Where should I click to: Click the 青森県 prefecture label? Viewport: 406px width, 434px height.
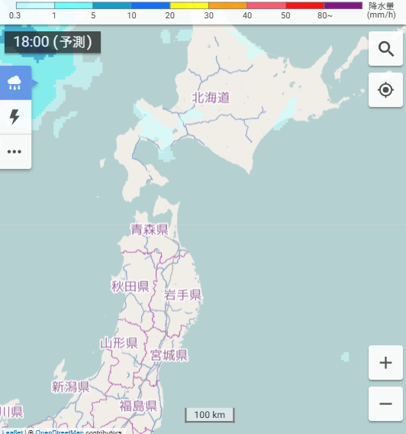149,229
